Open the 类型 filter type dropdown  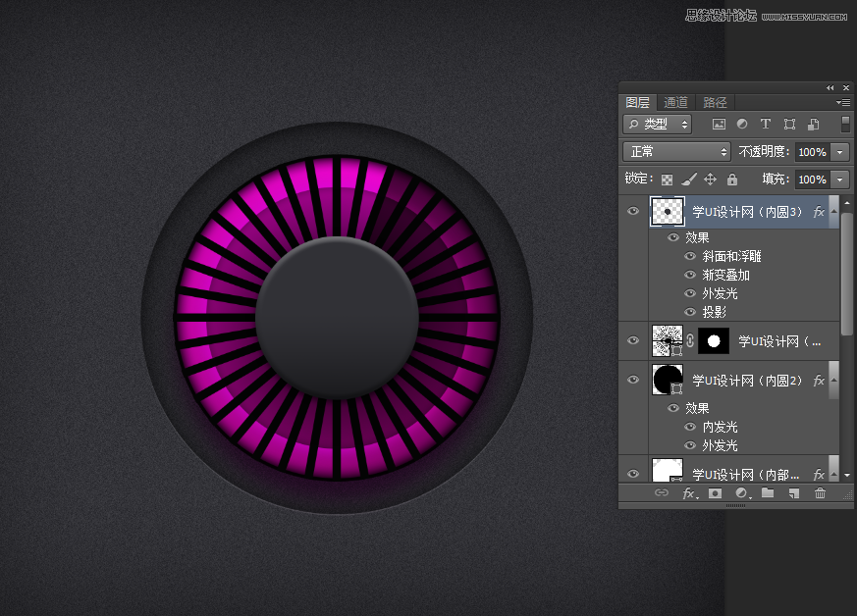(658, 124)
